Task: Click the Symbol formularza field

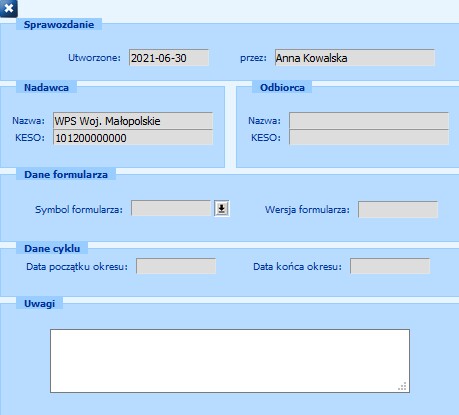Action: (171, 209)
